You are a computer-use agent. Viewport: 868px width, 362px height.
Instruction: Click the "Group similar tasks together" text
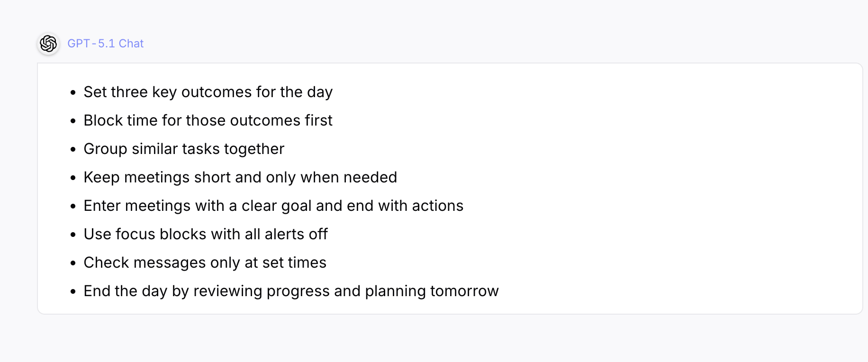184,149
